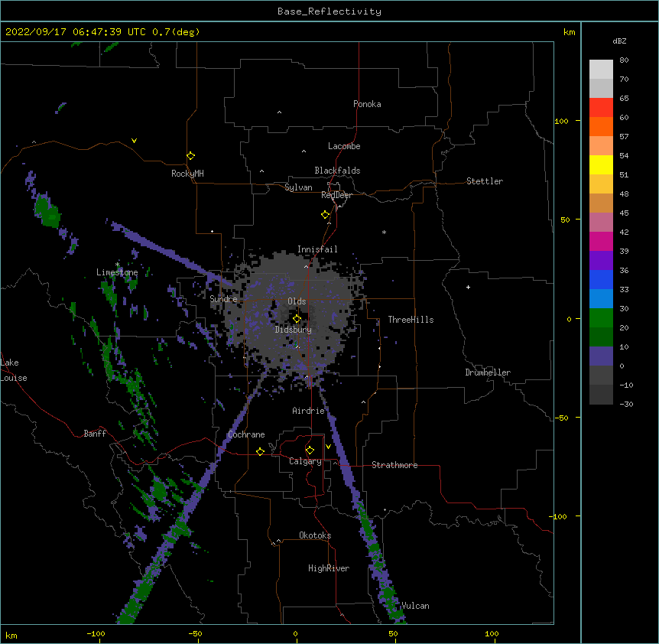Click the Sundre town label
Image resolution: width=659 pixels, height=644 pixels.
[x=223, y=299]
